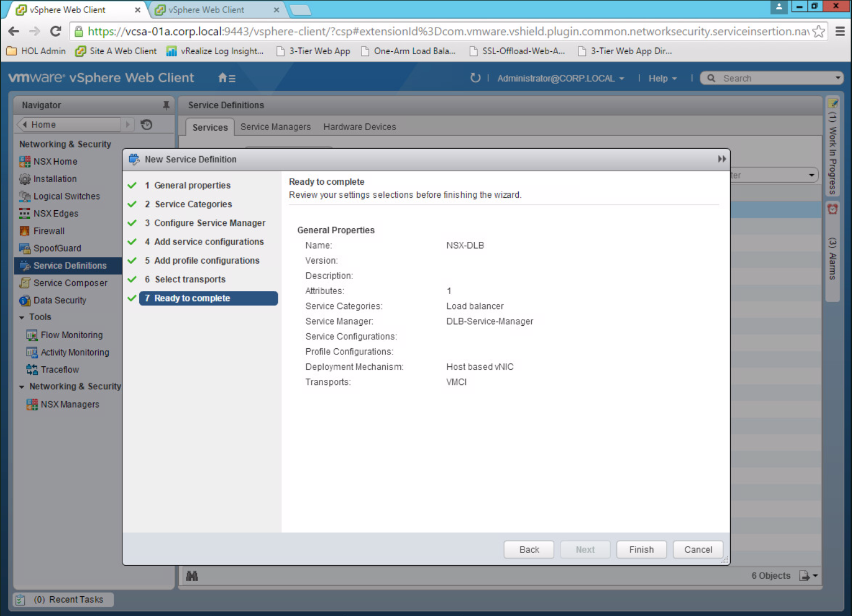Open the SSL-Offload-Web-A... bookmark
Screen dimensions: 852x616
pos(517,51)
